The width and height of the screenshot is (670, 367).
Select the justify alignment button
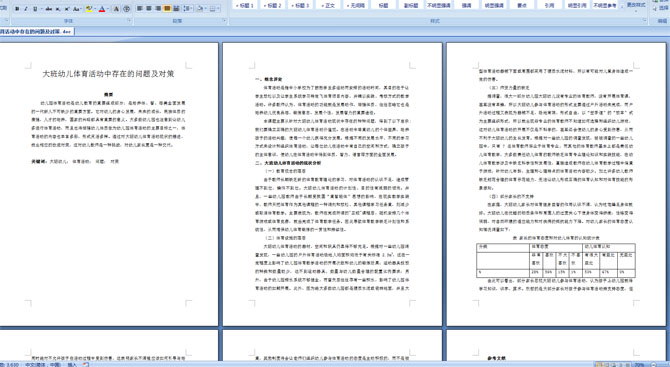click(167, 9)
